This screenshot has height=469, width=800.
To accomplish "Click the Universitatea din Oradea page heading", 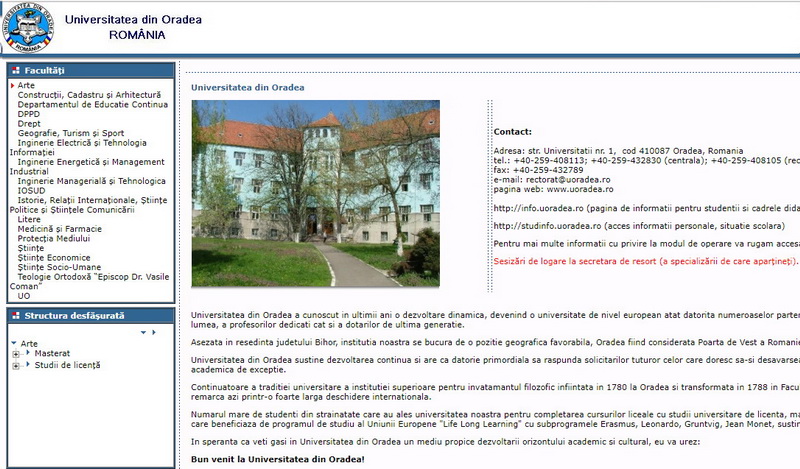I will pos(247,87).
